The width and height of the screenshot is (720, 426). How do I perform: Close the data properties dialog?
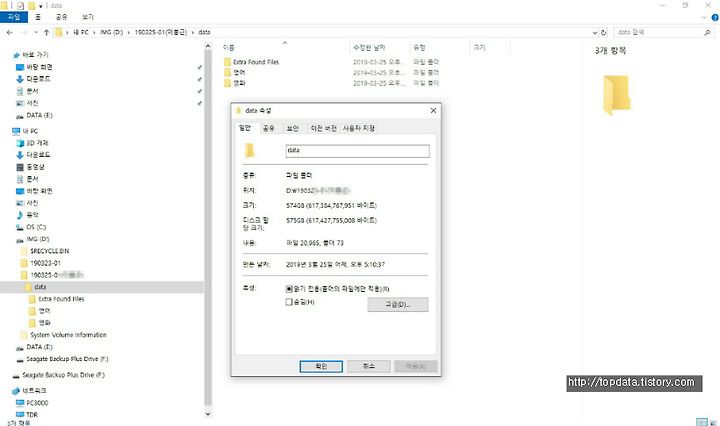[x=433, y=111]
